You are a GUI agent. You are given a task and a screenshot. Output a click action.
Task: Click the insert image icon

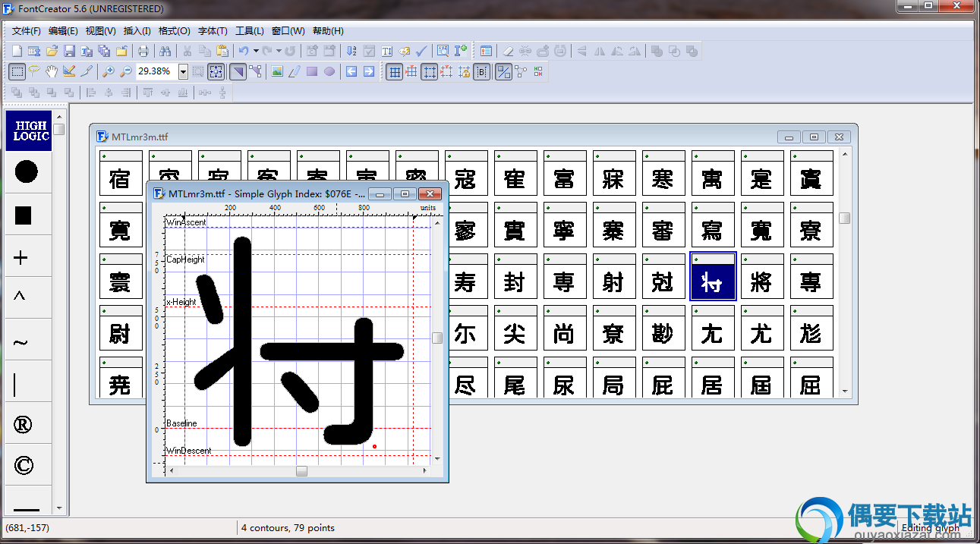click(277, 71)
